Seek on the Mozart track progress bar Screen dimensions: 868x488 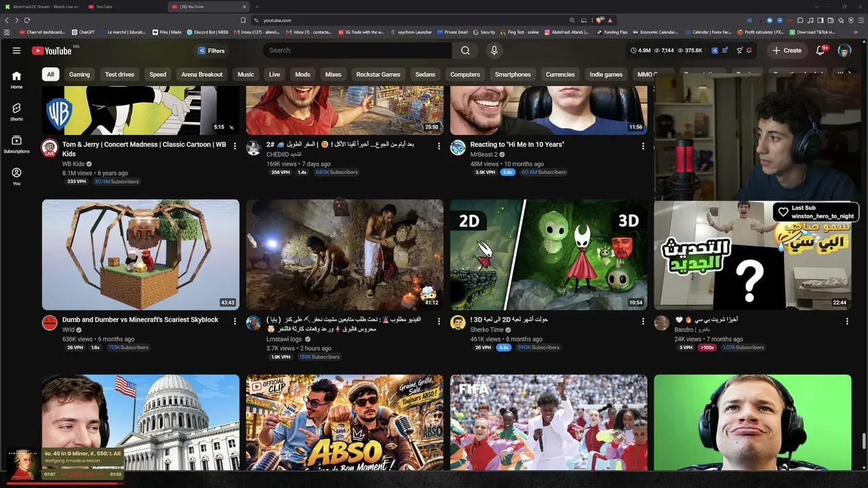click(65, 483)
